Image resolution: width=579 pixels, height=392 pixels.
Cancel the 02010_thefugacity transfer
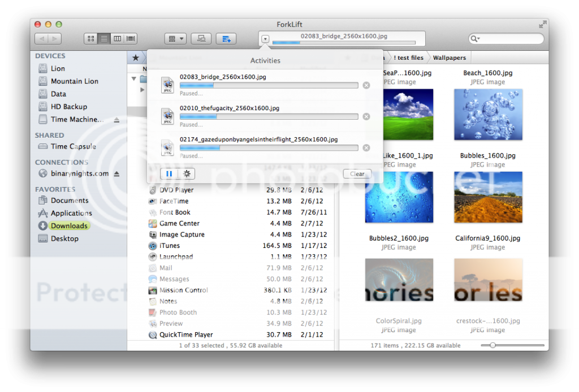pos(366,116)
